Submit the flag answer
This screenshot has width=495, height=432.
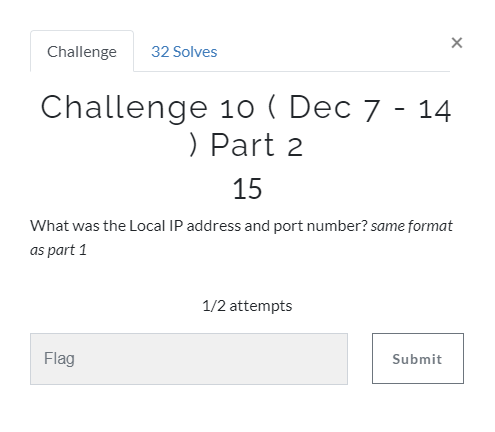[418, 358]
